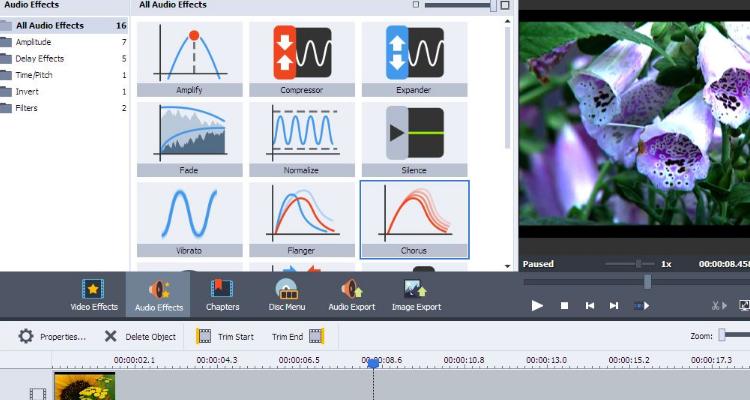Open the Video Effects tab
The height and width of the screenshot is (400, 750).
click(94, 295)
